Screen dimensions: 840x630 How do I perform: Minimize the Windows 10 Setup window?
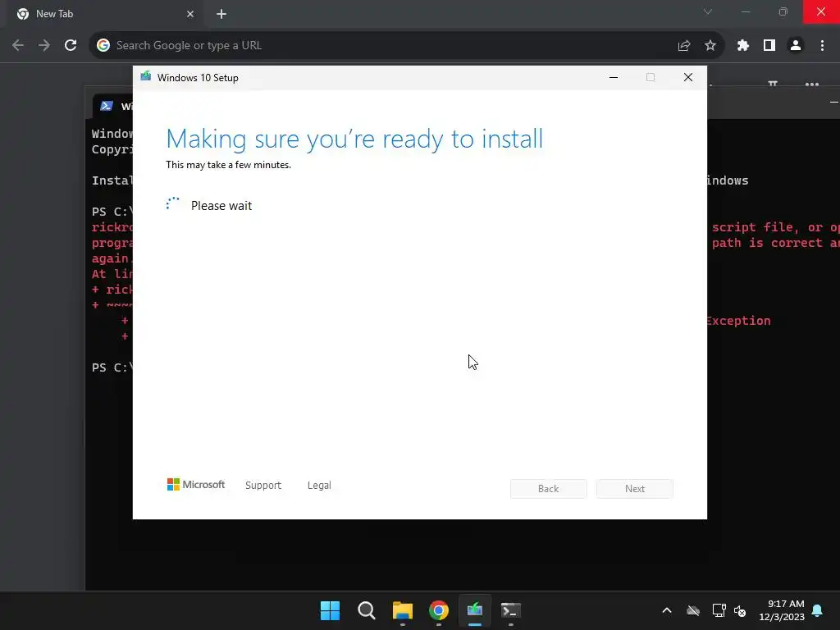tap(614, 78)
